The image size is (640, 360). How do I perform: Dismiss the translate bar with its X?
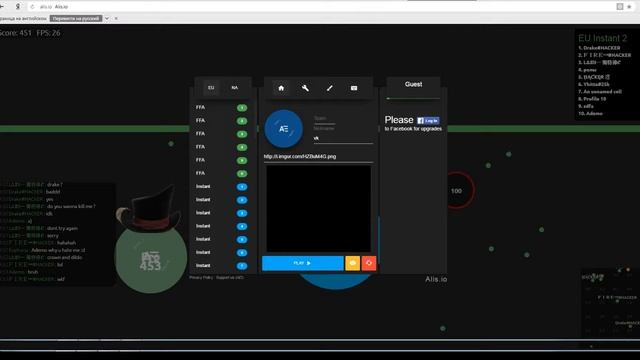(116, 18)
